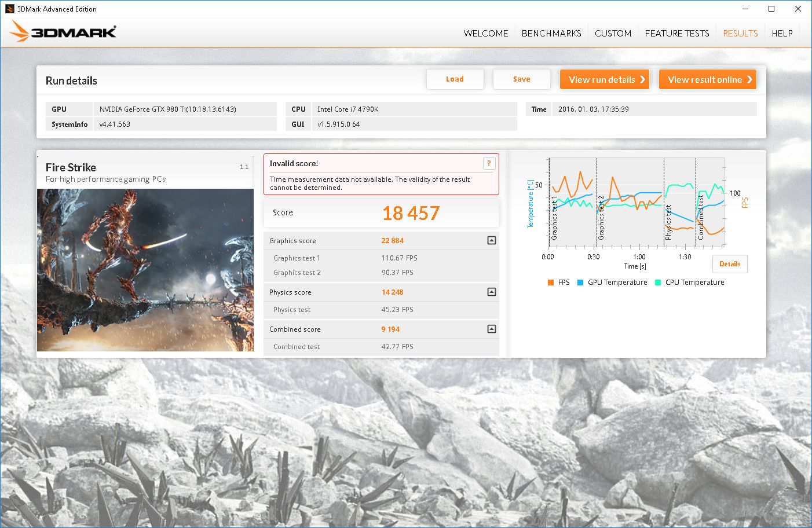Click the blue GPU Temperature legend swatch
Screen dimensions: 812x528
pyautogui.click(x=580, y=283)
